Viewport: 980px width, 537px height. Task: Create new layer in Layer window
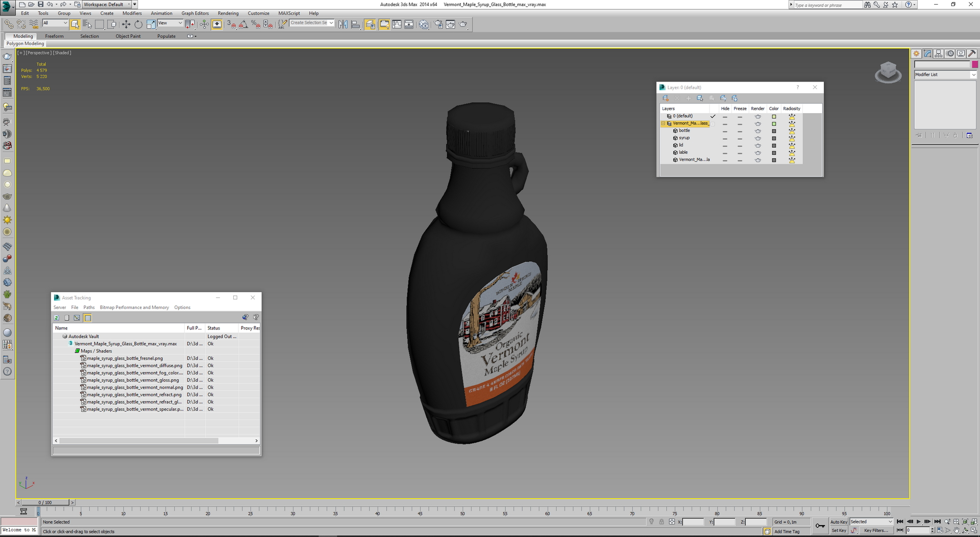tap(666, 98)
